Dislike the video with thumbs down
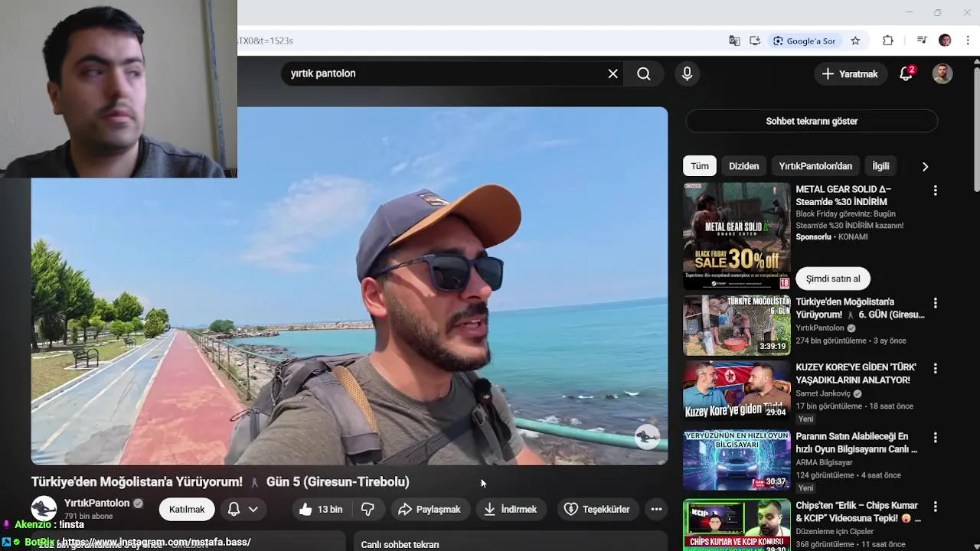The height and width of the screenshot is (551, 980). [x=367, y=509]
